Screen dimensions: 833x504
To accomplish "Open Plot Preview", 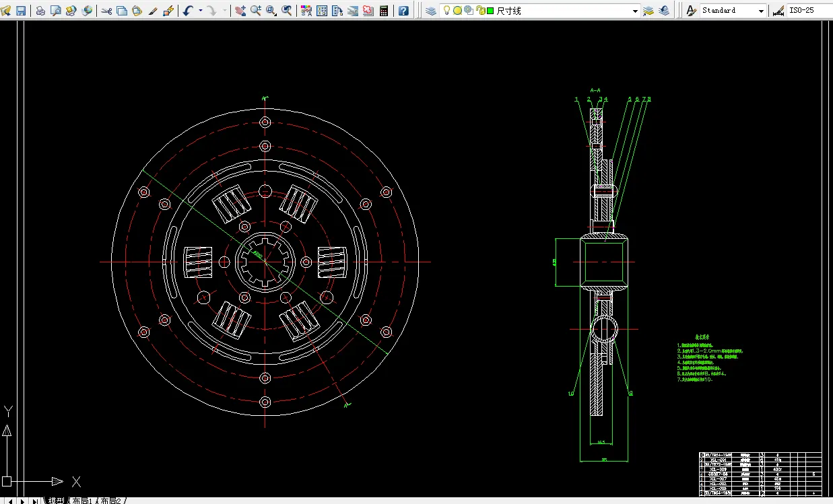I will 56,11.
